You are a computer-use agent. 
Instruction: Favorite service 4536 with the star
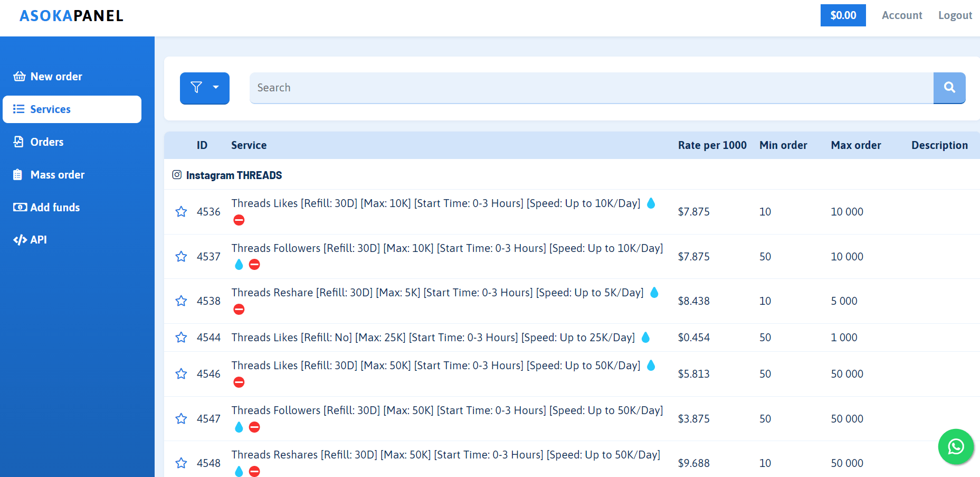click(181, 212)
